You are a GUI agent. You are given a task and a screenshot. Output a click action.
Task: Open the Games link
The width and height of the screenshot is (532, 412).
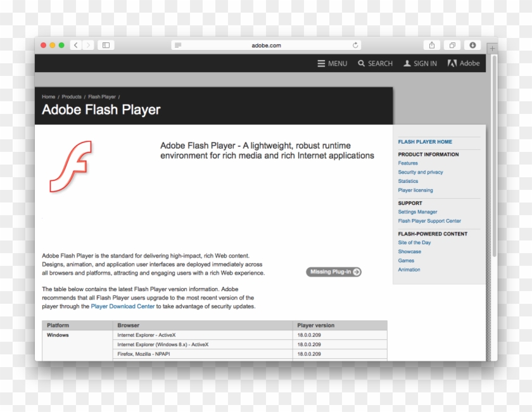[x=406, y=261]
